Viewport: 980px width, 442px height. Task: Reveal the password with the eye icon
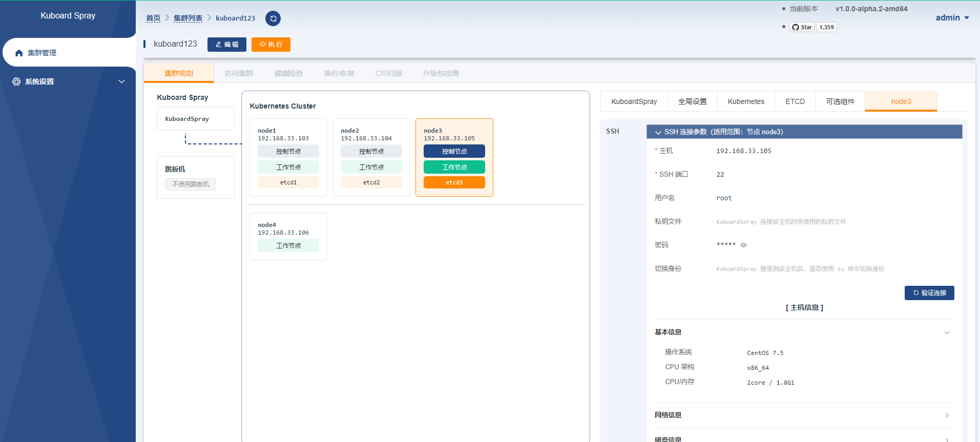tap(743, 245)
